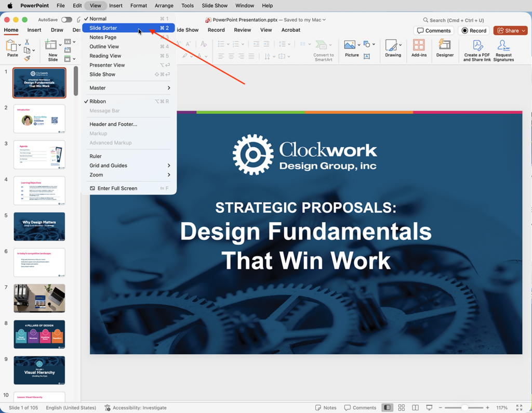This screenshot has width=532, height=413.
Task: Click the Paste clipboard icon
Action: click(x=11, y=45)
